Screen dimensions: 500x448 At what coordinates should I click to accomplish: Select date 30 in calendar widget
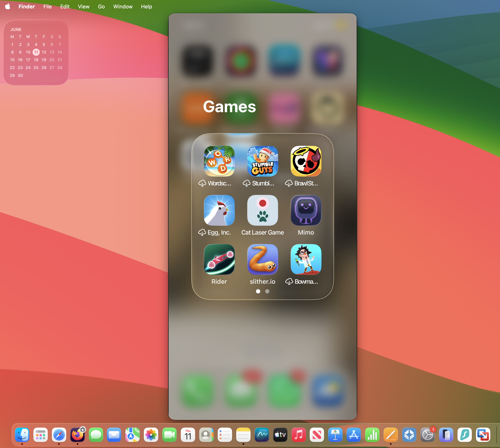(x=20, y=75)
